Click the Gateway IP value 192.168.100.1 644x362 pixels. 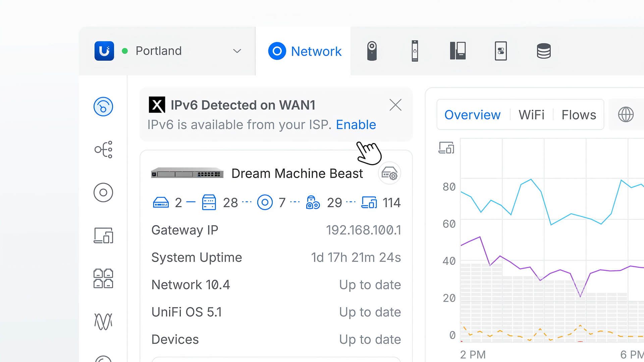(363, 230)
